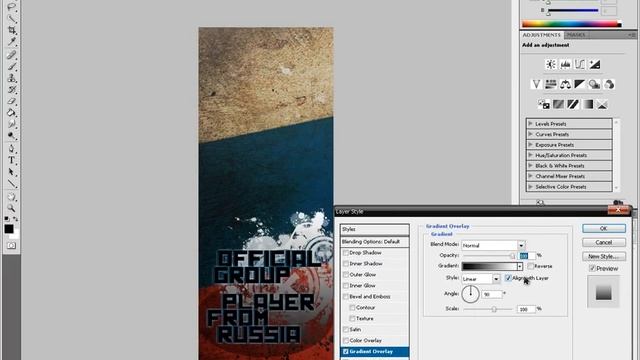Viewport: 640px width, 360px height.
Task: Uncheck the Gradient Overlay checkbox
Action: (x=346, y=351)
